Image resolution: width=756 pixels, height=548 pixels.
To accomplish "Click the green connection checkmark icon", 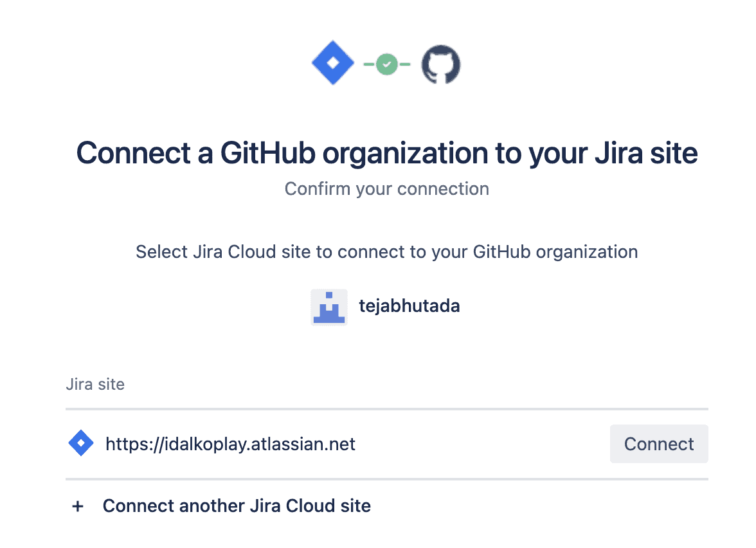I will tap(387, 64).
